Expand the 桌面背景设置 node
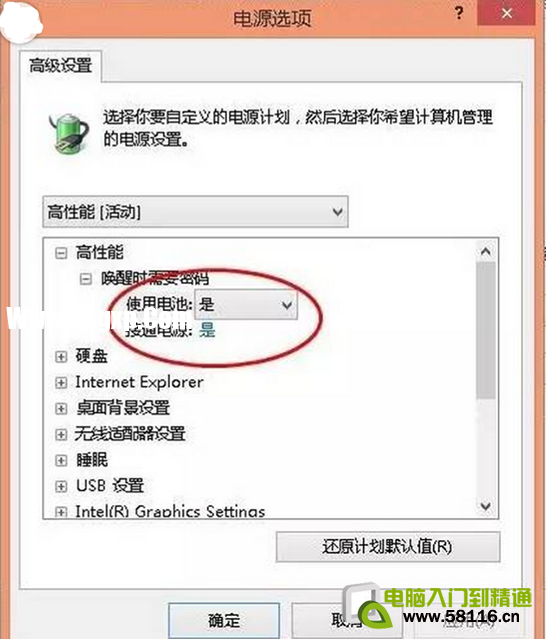 tap(61, 408)
